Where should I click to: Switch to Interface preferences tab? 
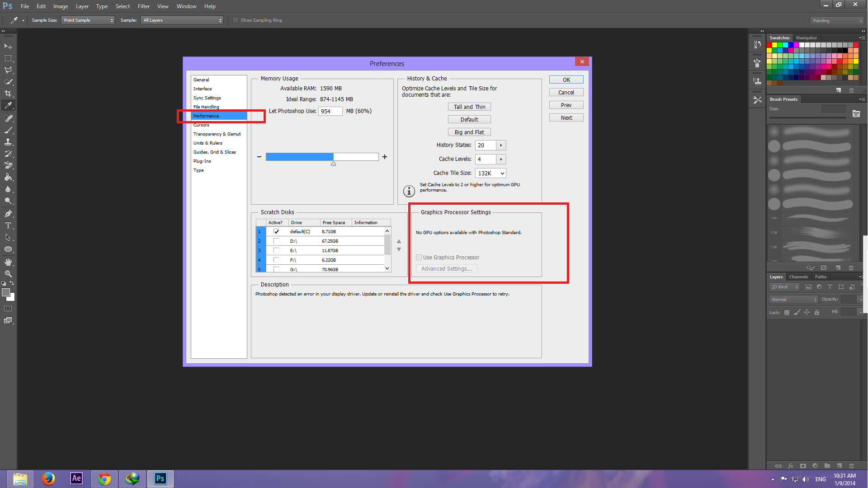(203, 89)
